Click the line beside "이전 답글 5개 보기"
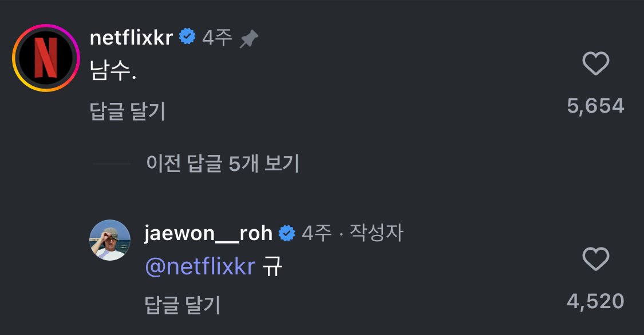 112,165
